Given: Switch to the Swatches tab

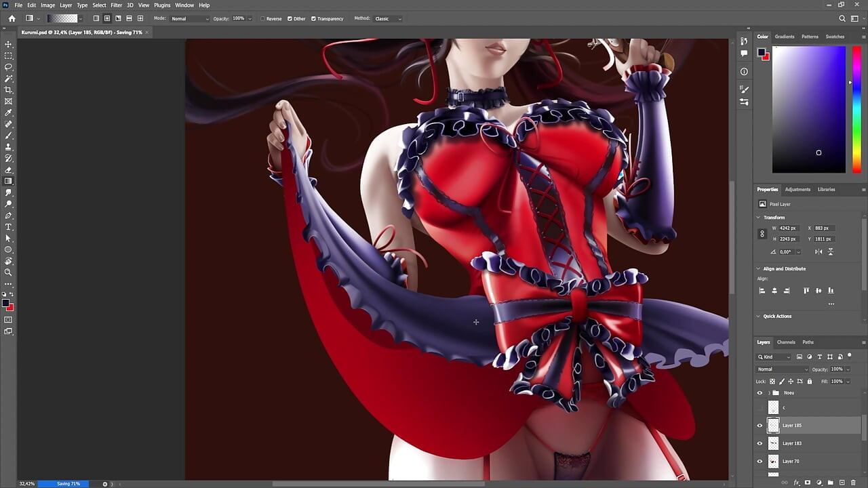Looking at the screenshot, I should click(x=835, y=37).
